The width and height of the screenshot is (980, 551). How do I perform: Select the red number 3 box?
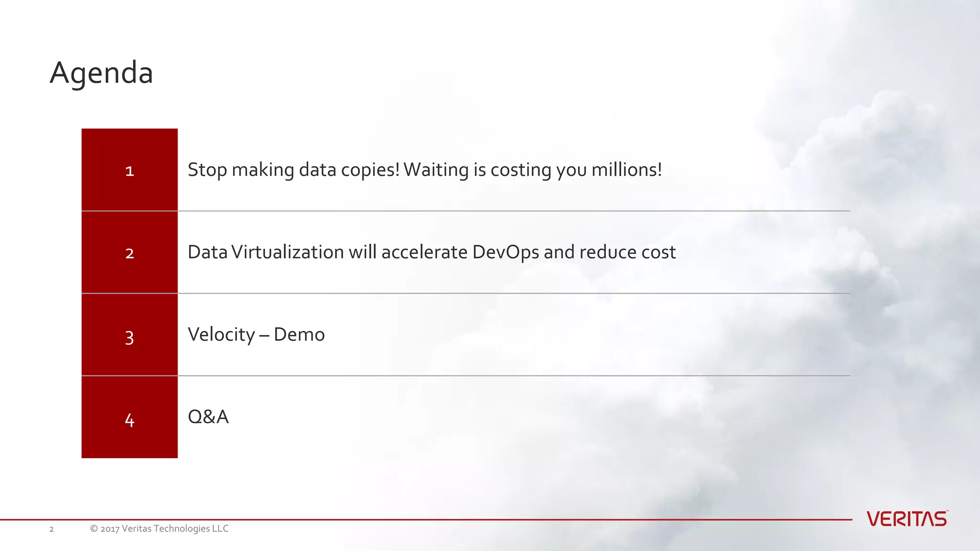(x=130, y=335)
